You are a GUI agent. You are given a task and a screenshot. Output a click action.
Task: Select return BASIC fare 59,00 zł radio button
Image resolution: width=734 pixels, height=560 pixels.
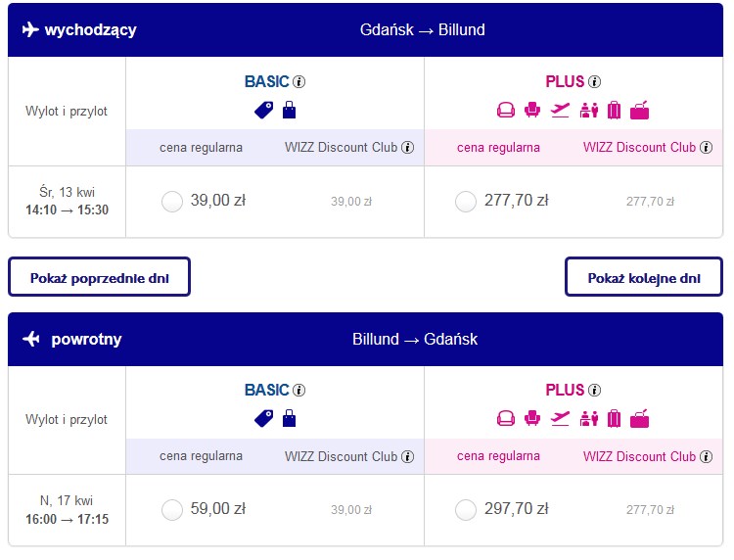coord(172,509)
